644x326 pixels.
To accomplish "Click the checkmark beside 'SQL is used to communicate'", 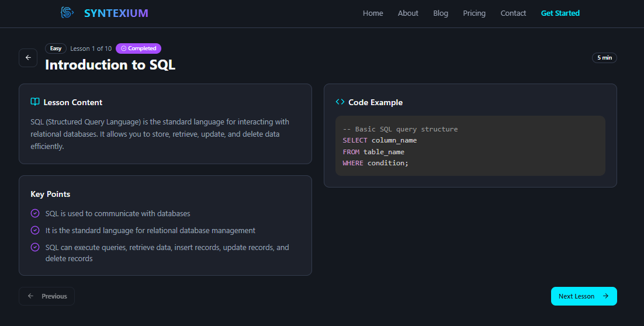I will (35, 213).
